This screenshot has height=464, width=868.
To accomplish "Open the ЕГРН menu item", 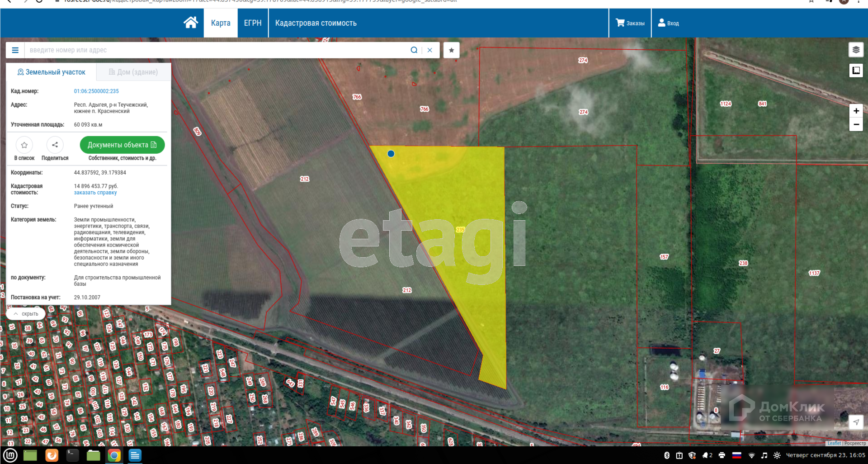I will (x=253, y=23).
